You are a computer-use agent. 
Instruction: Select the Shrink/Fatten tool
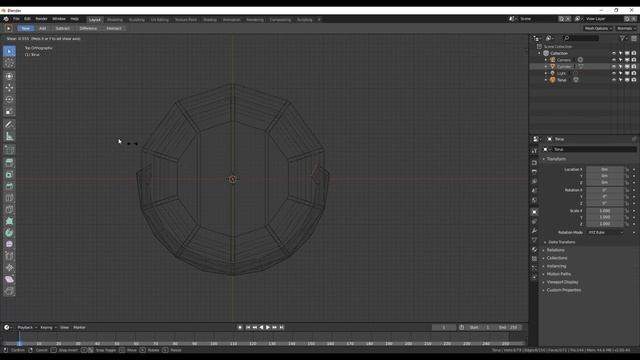[x=9, y=268]
